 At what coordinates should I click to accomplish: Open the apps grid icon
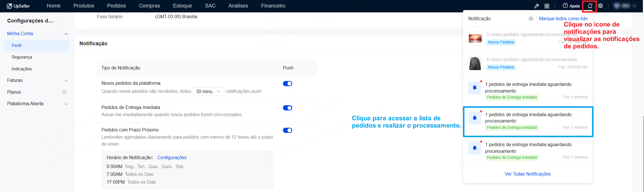(547, 6)
